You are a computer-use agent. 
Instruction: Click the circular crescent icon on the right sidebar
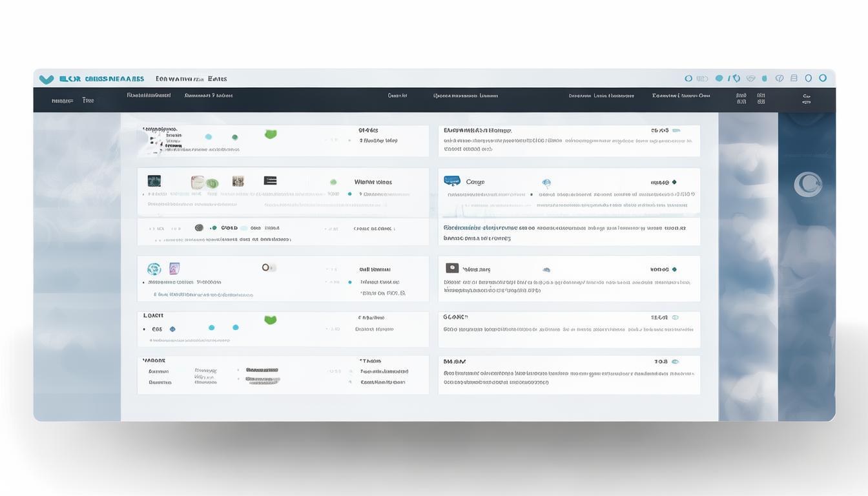click(x=807, y=185)
